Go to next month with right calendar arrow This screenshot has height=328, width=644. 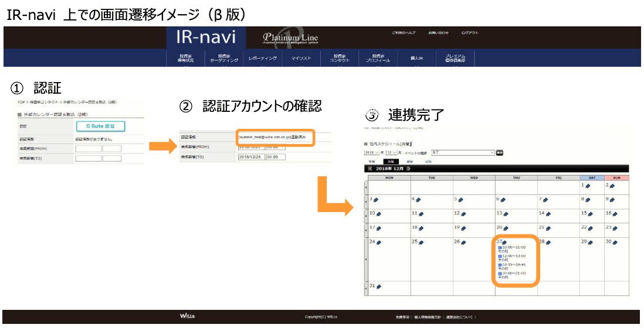point(409,168)
